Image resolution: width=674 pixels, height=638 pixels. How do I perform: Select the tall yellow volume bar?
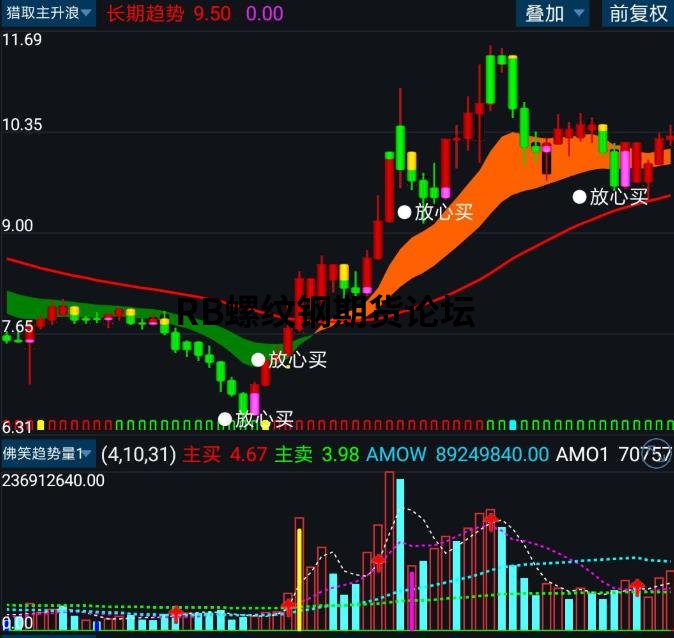point(300,579)
